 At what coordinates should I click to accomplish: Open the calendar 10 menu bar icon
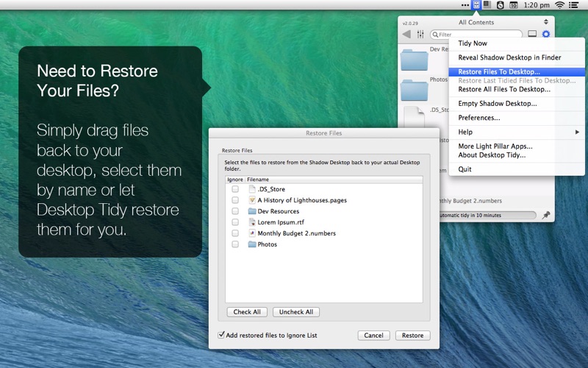click(513, 5)
